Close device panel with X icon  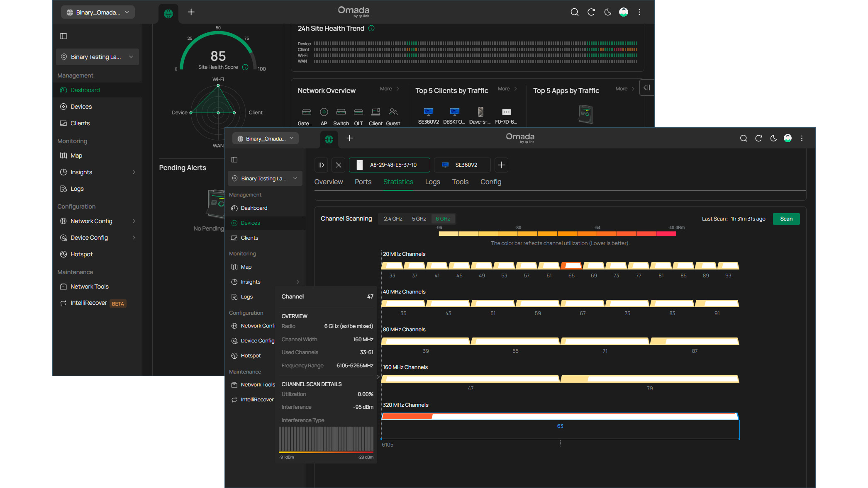click(339, 165)
